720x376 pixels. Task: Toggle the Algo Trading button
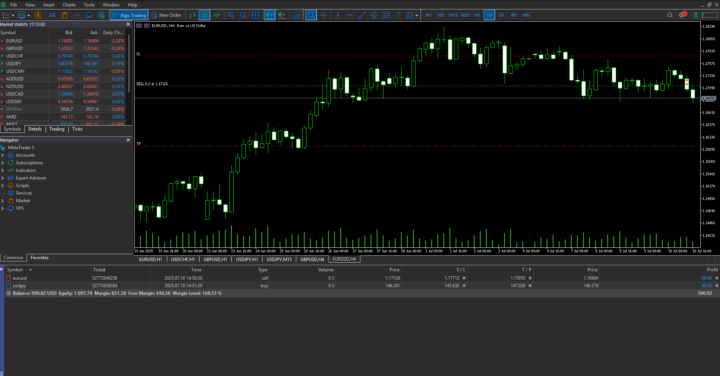pos(129,15)
